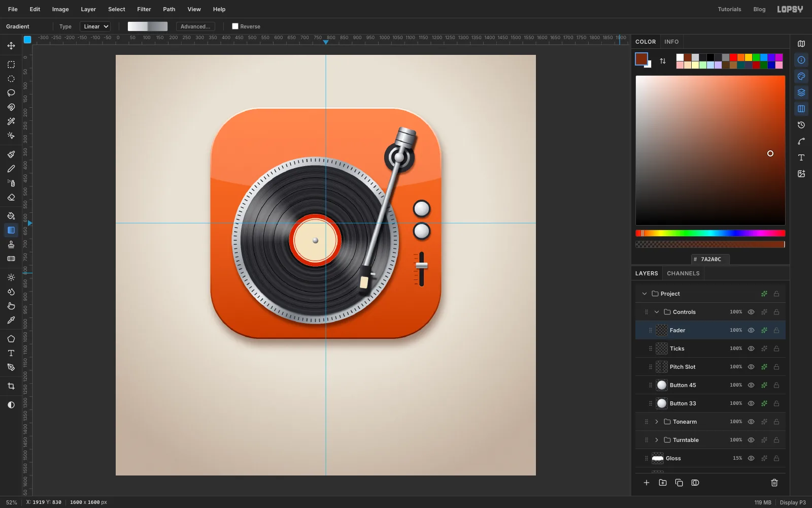Select the Crop tool
Viewport: 812px width, 508px height.
[11, 386]
